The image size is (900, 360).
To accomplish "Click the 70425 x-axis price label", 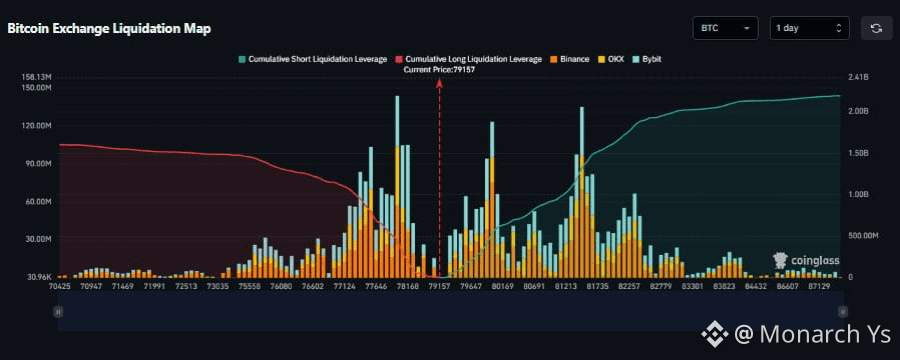I will [61, 285].
